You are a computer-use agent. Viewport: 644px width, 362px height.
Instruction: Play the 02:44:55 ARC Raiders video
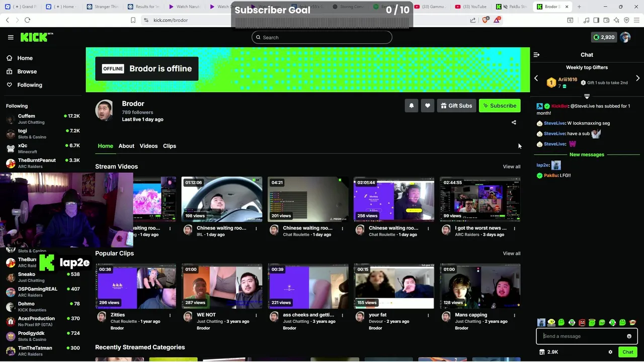tap(480, 199)
